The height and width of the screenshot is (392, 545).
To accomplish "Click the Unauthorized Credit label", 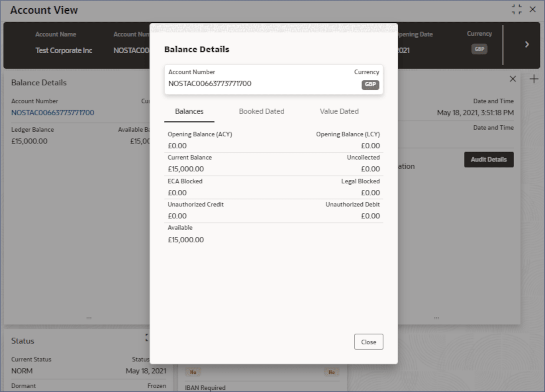I will click(196, 204).
